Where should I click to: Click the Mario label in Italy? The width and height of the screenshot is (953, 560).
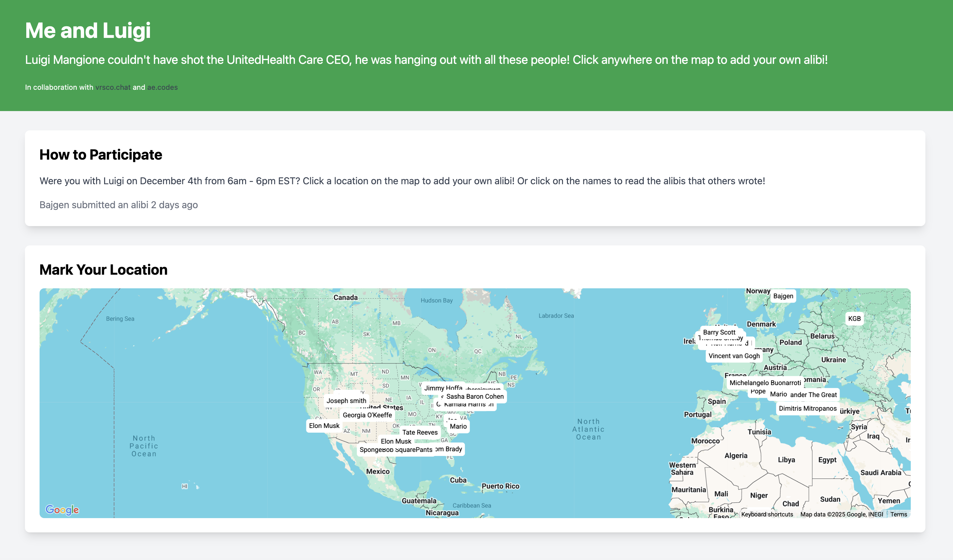pyautogui.click(x=778, y=394)
